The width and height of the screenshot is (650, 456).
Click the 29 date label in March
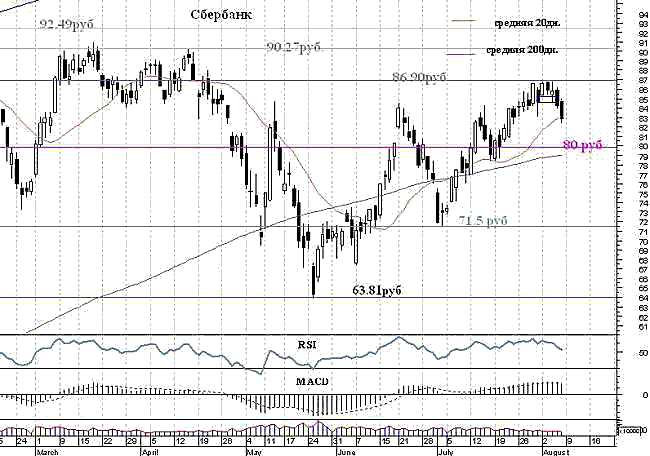[x=131, y=442]
